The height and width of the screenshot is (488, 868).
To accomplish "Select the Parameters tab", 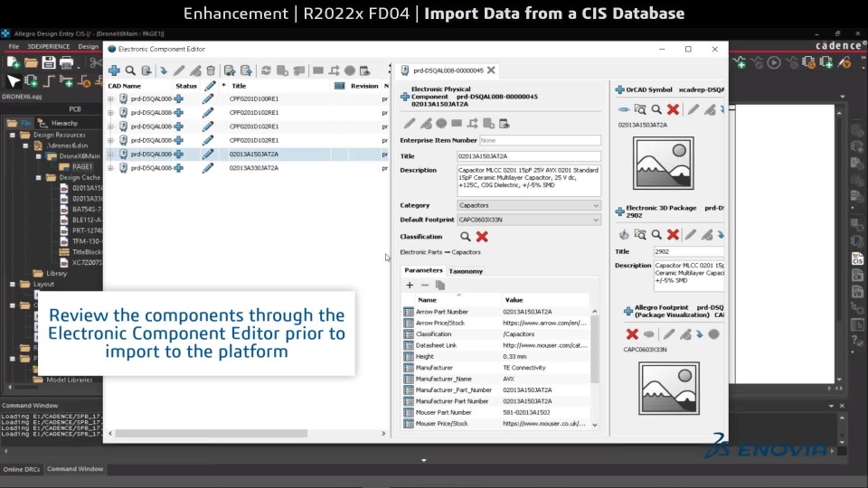I will 423,270.
